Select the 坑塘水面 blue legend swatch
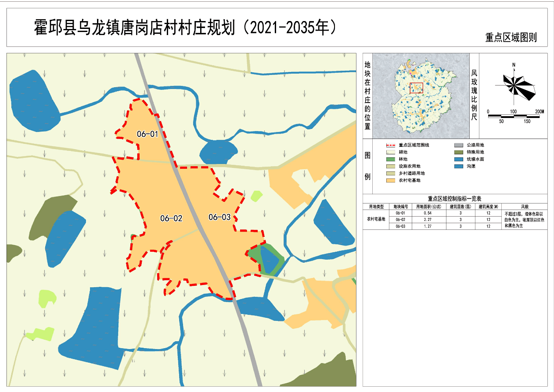The width and height of the screenshot is (554, 392). 459,159
